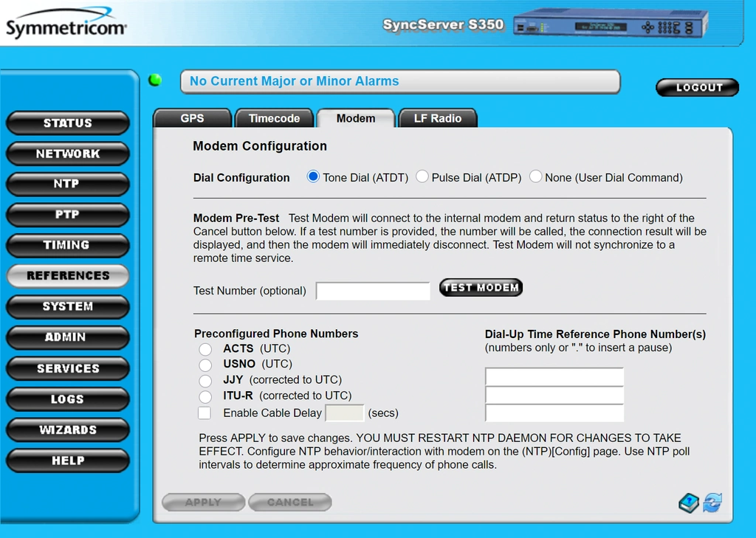
Task: Click the refresh arrows icon
Action: (x=712, y=503)
